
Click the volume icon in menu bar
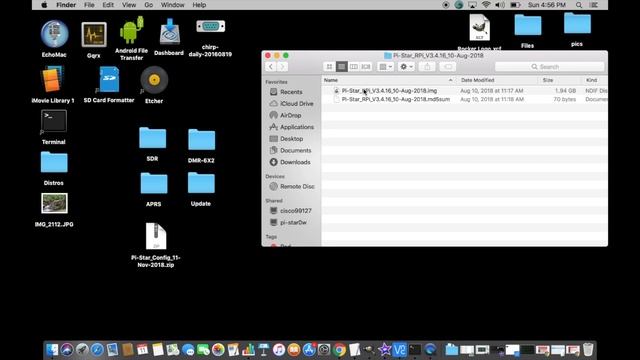point(500,5)
